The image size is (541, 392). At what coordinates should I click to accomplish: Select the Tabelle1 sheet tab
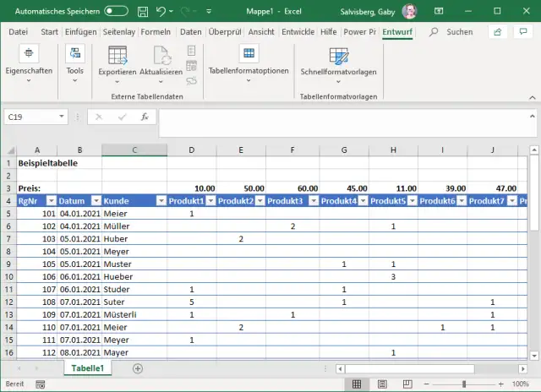point(87,368)
